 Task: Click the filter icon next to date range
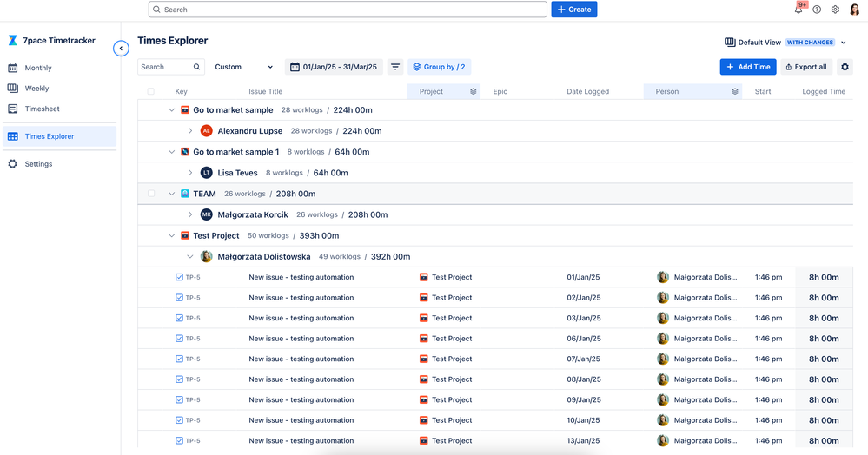[x=395, y=67]
